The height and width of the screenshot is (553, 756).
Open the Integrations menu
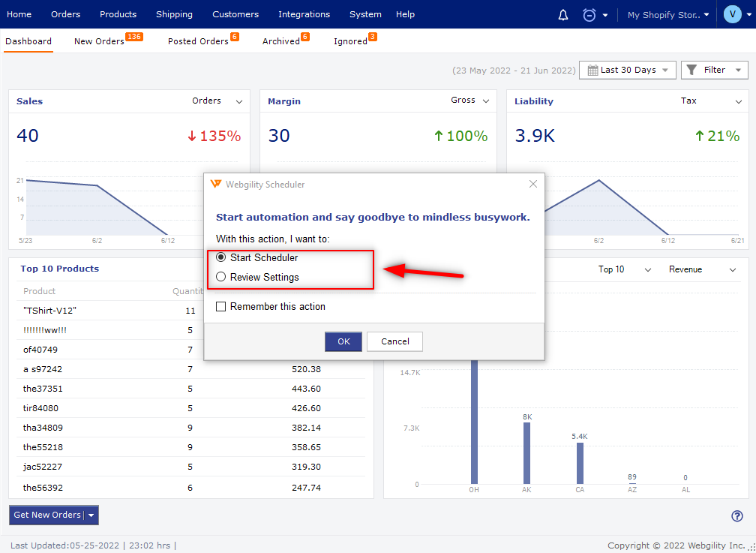pos(304,14)
